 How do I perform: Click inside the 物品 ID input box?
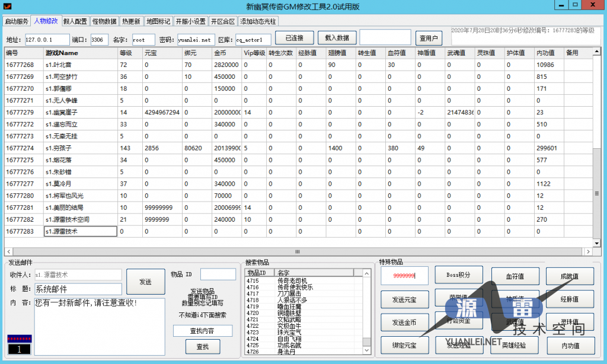218,274
